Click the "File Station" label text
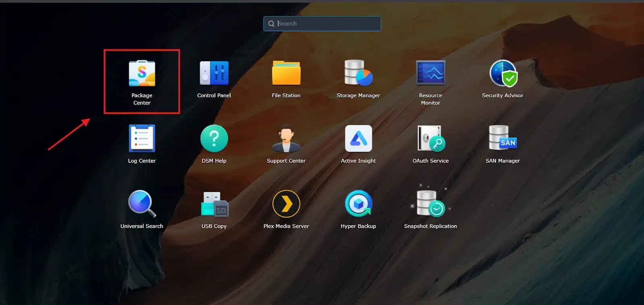The height and width of the screenshot is (305, 644). tap(286, 95)
